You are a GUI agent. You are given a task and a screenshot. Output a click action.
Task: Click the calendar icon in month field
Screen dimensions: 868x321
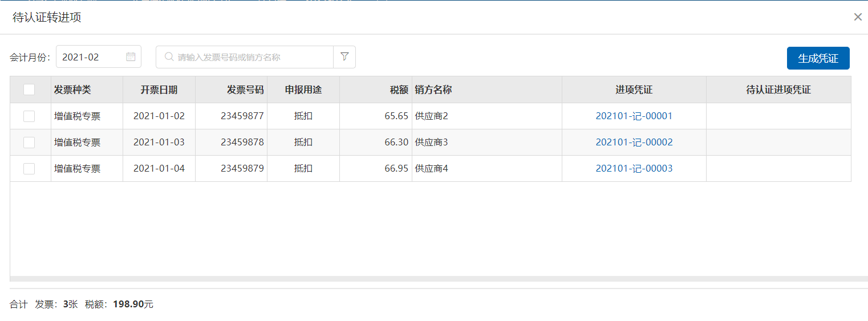pyautogui.click(x=131, y=57)
